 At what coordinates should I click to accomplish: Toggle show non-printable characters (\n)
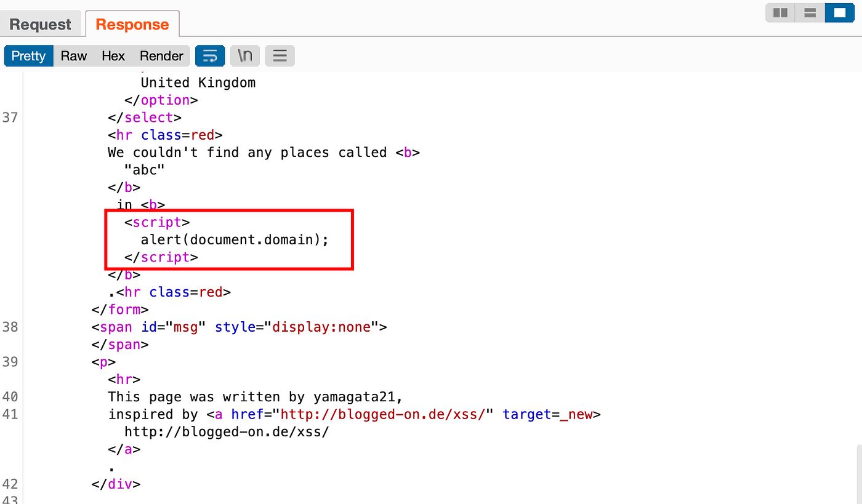pos(245,56)
